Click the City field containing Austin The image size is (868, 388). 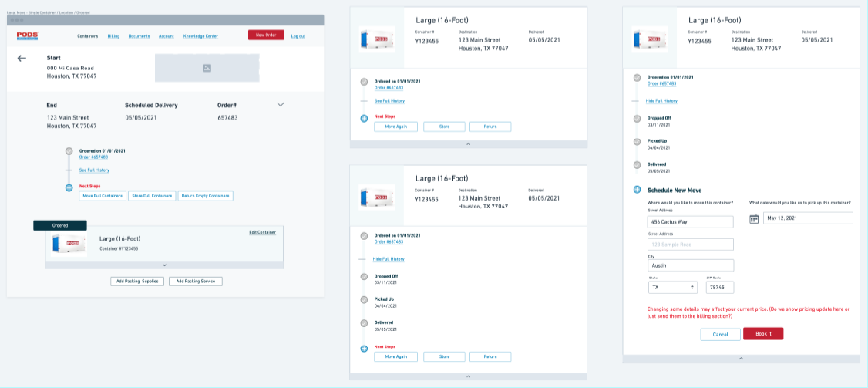pyautogui.click(x=691, y=265)
